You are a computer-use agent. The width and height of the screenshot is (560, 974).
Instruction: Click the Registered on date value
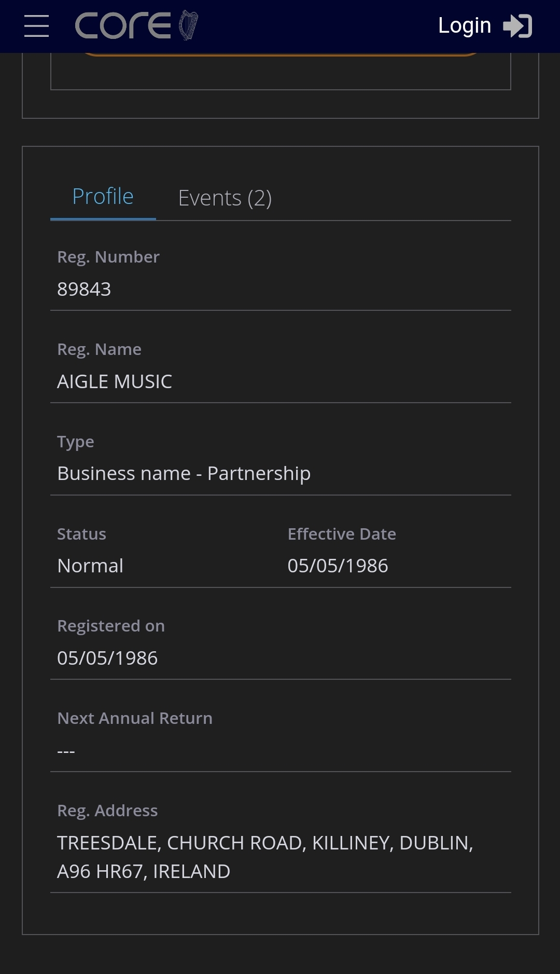click(x=107, y=658)
